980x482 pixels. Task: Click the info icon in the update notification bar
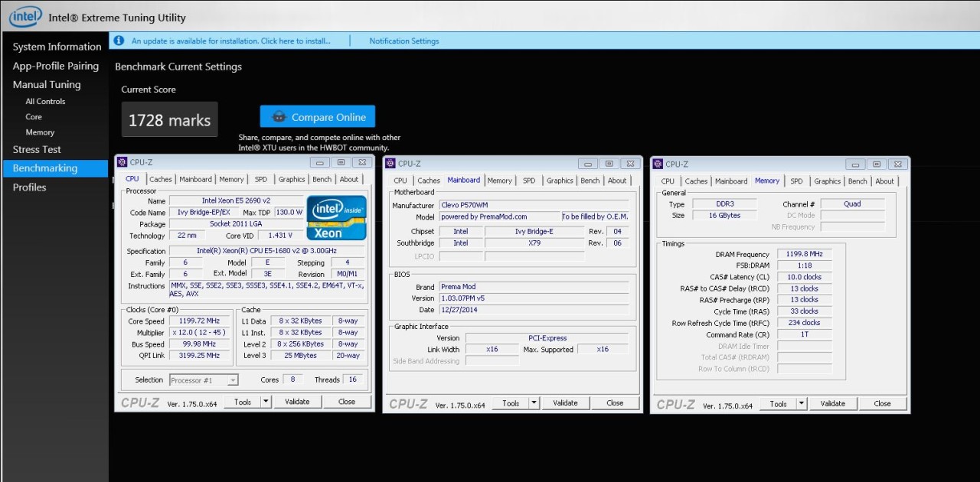coord(118,41)
